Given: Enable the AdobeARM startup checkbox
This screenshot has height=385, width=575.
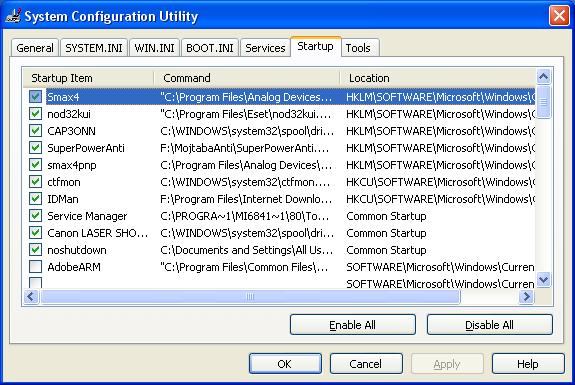Looking at the screenshot, I should pyautogui.click(x=36, y=267).
